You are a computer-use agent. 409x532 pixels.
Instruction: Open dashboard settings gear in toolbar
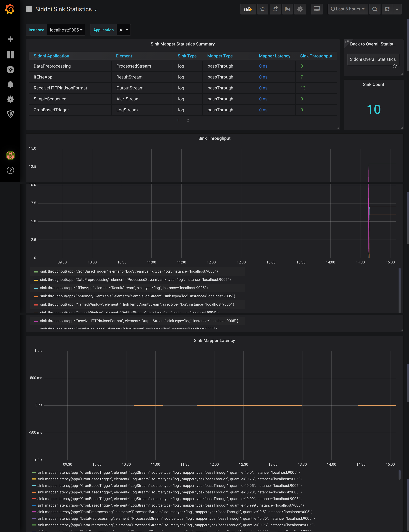(300, 9)
